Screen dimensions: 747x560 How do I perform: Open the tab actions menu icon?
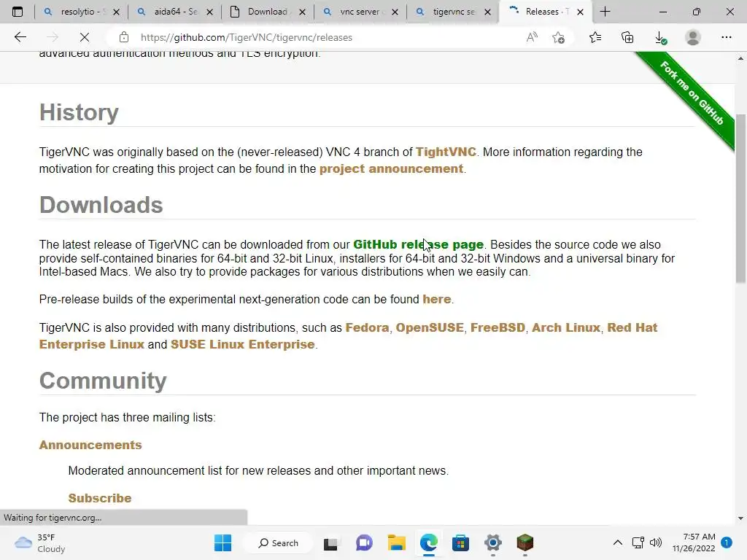click(x=18, y=12)
